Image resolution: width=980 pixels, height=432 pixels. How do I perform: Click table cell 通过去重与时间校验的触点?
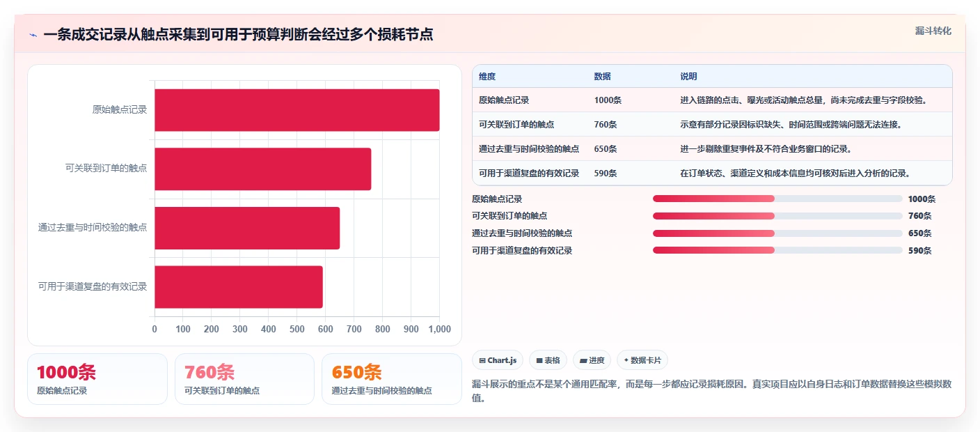click(x=529, y=149)
